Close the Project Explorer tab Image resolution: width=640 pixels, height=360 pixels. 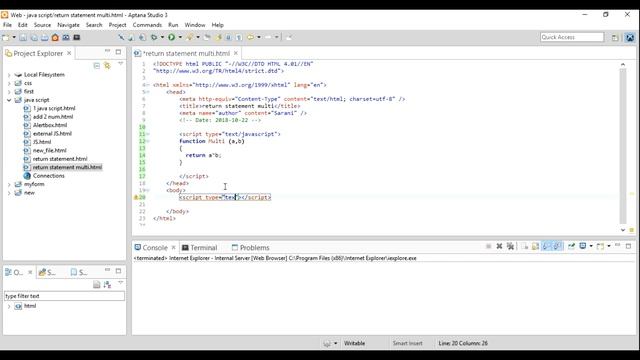[x=69, y=53]
